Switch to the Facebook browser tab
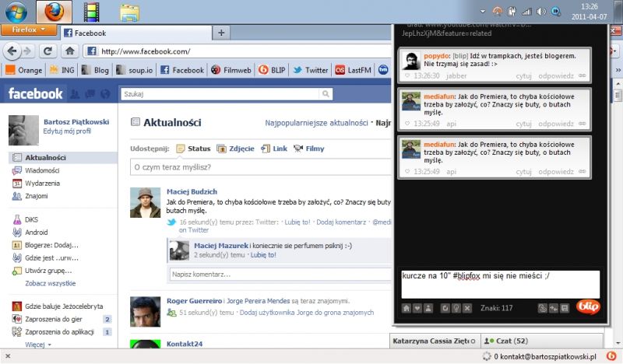 [135, 33]
